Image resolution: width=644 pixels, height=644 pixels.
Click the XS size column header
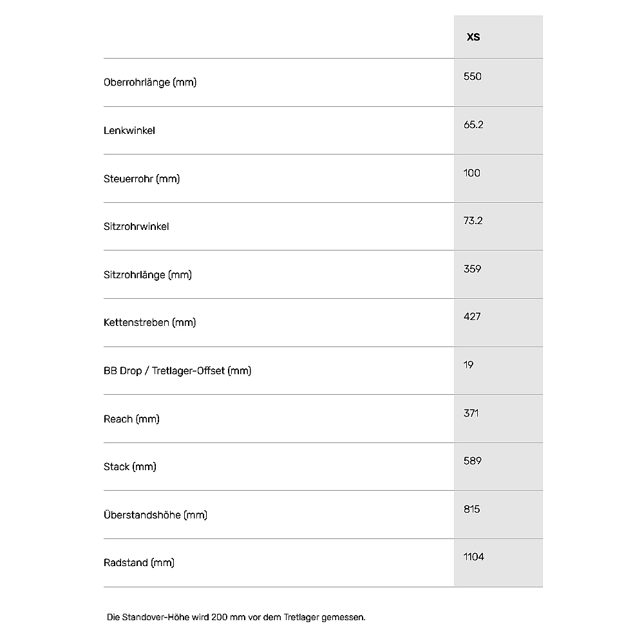(x=473, y=37)
